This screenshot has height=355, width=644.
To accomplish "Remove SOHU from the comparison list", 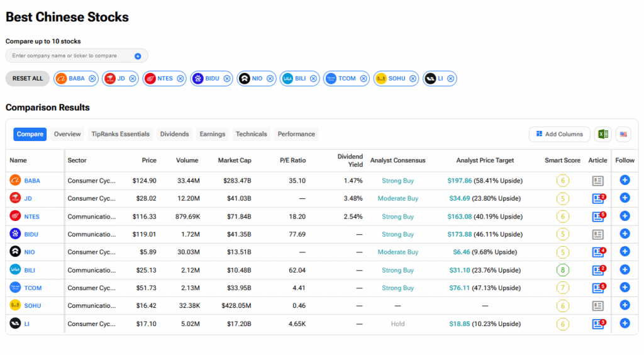I will pyautogui.click(x=413, y=79).
